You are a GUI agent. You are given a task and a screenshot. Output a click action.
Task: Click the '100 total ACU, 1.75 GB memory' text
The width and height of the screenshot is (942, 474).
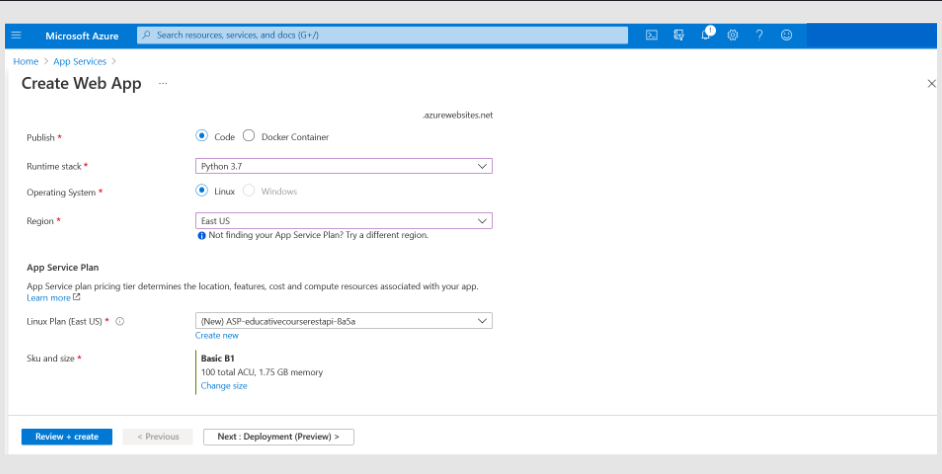pos(262,372)
